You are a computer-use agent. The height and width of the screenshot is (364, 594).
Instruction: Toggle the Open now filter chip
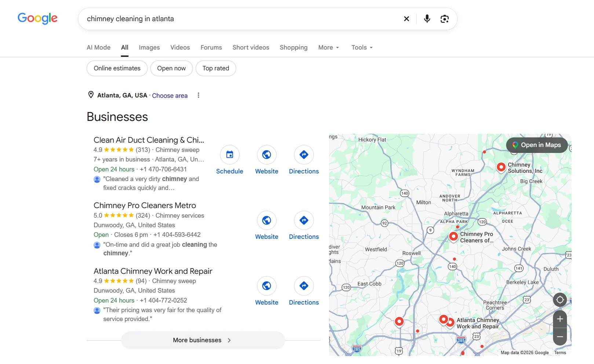pos(171,68)
